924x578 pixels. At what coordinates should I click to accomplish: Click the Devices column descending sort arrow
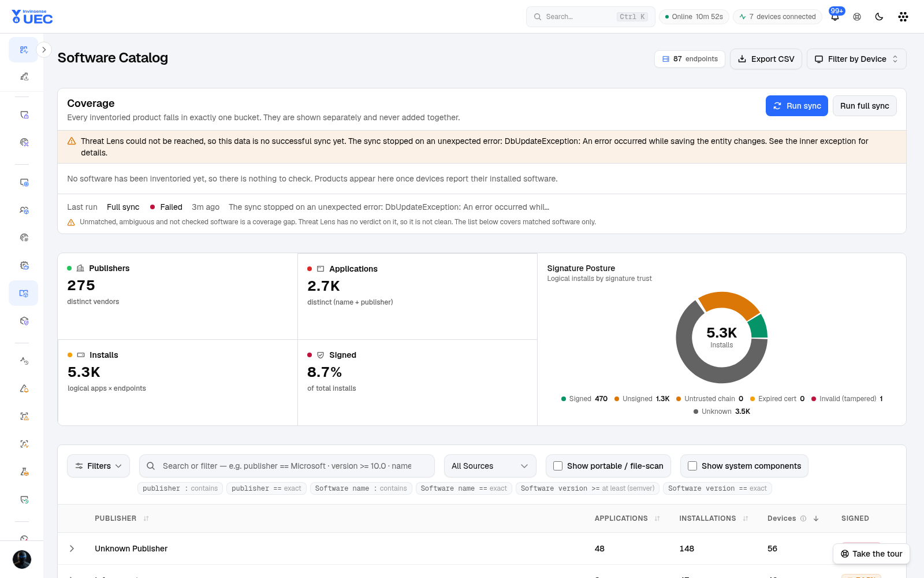(x=816, y=518)
